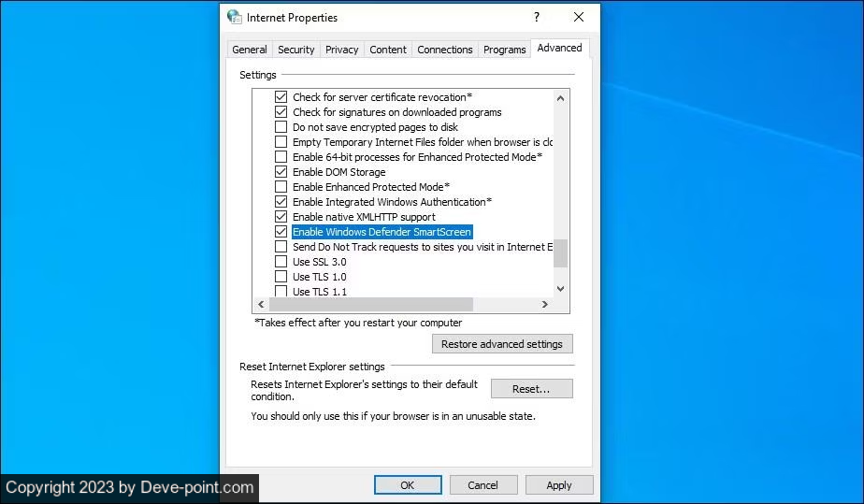Viewport: 864px width, 504px height.
Task: Click the Reset... button
Action: pyautogui.click(x=531, y=389)
